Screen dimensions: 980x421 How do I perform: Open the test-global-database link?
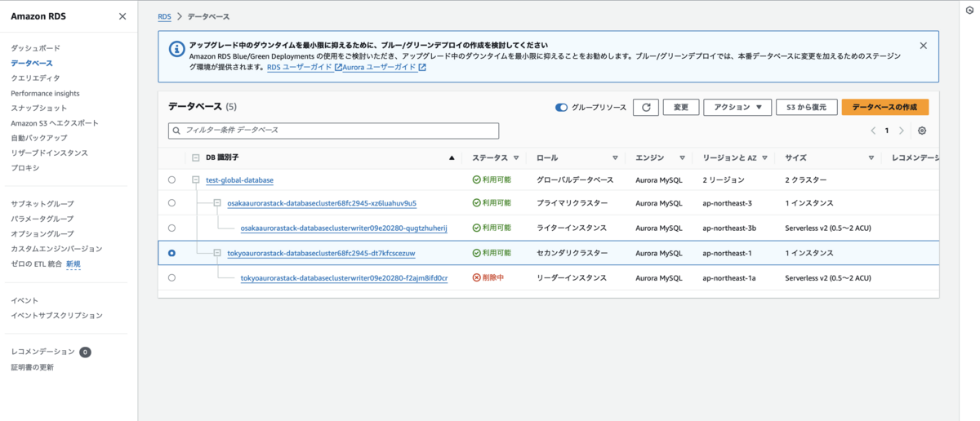click(239, 179)
